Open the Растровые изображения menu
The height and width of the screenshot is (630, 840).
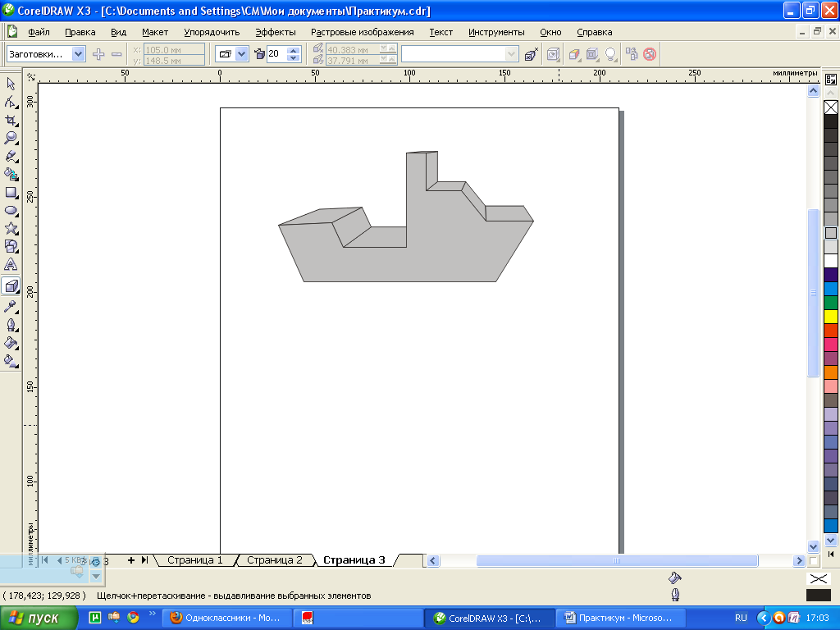362,32
